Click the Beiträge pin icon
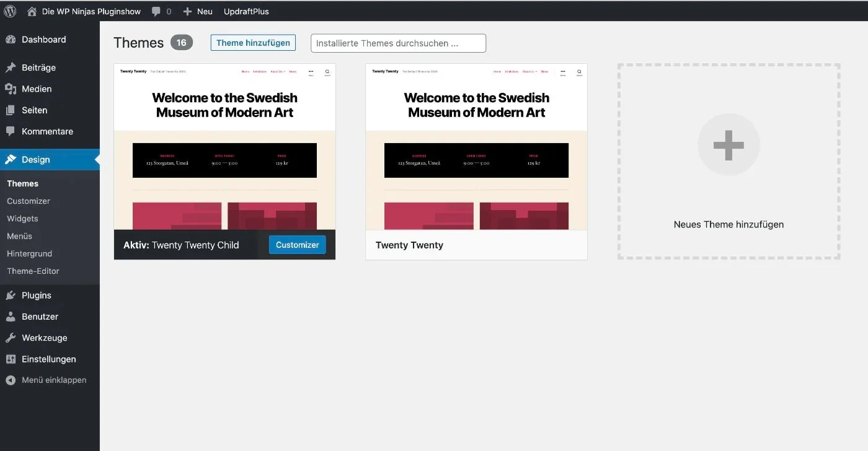The height and width of the screenshot is (451, 868). [x=11, y=68]
